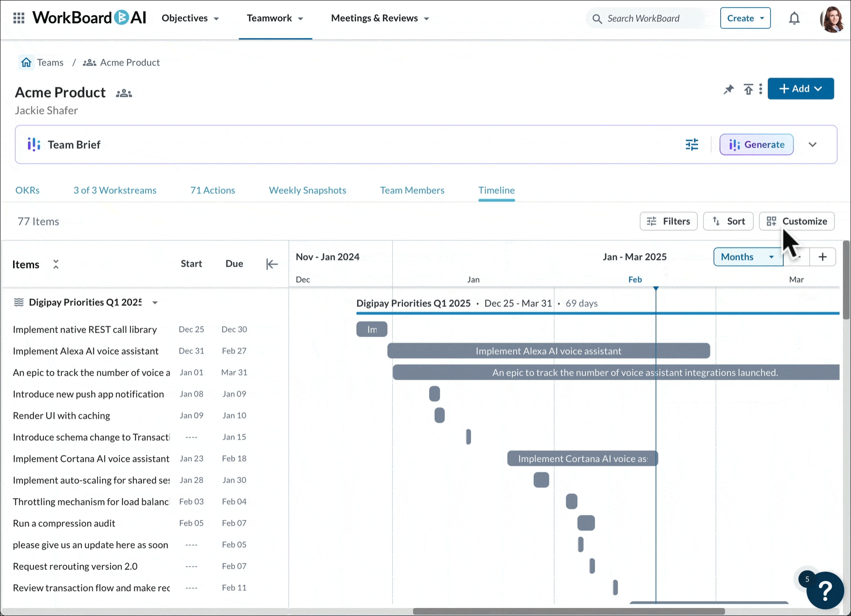Click the Items column header

26,264
